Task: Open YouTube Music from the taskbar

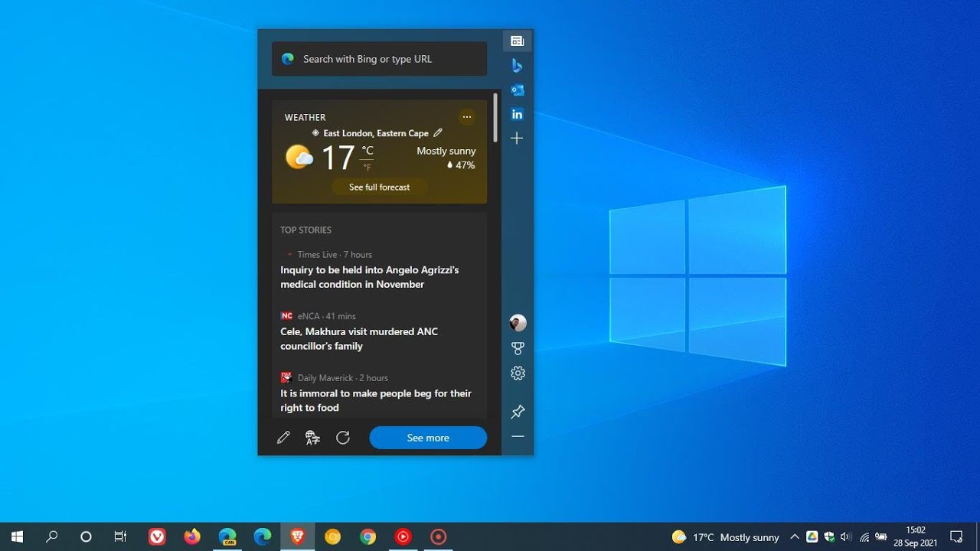Action: pyautogui.click(x=403, y=536)
